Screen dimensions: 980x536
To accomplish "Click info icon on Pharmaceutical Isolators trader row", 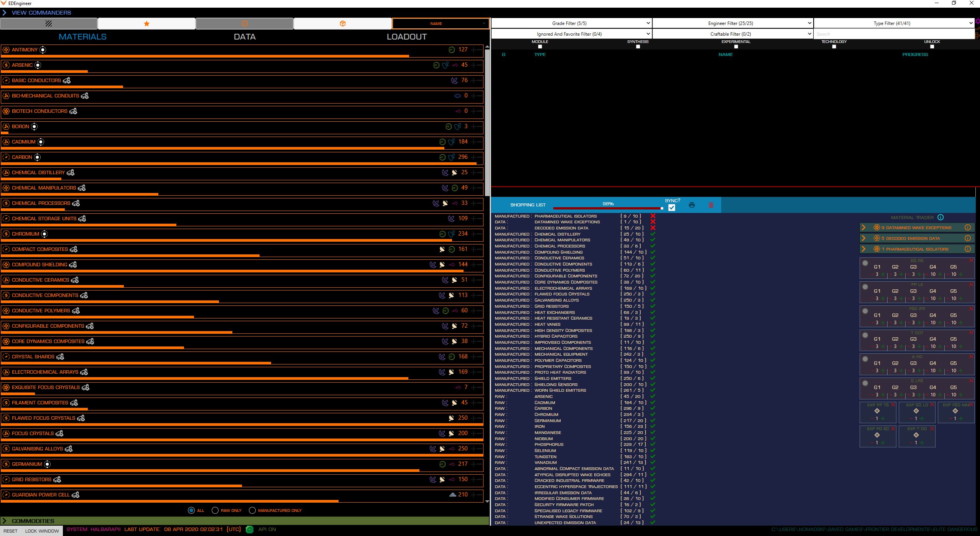I will click(x=968, y=249).
